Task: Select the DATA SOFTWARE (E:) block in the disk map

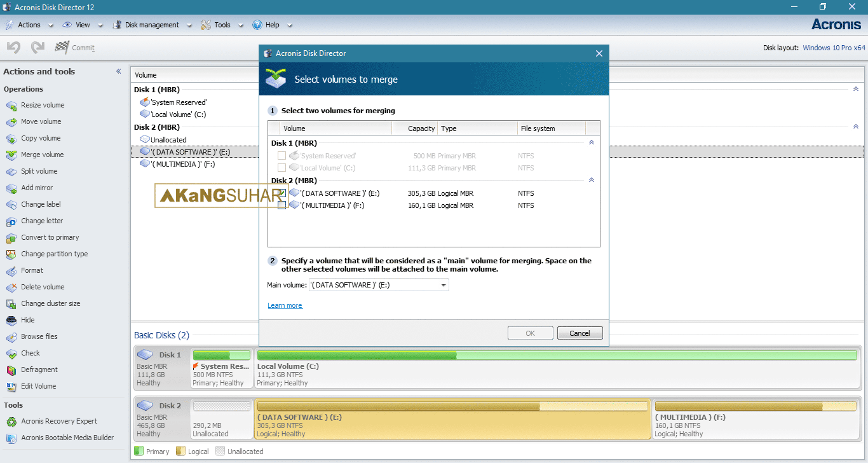Action: tap(453, 418)
